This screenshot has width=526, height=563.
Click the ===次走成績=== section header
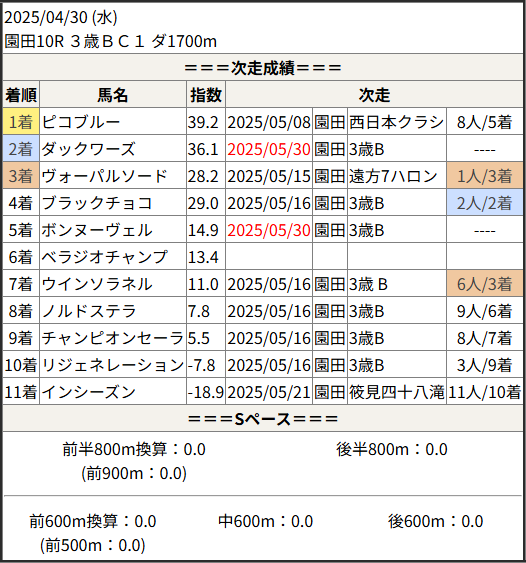pos(263,67)
